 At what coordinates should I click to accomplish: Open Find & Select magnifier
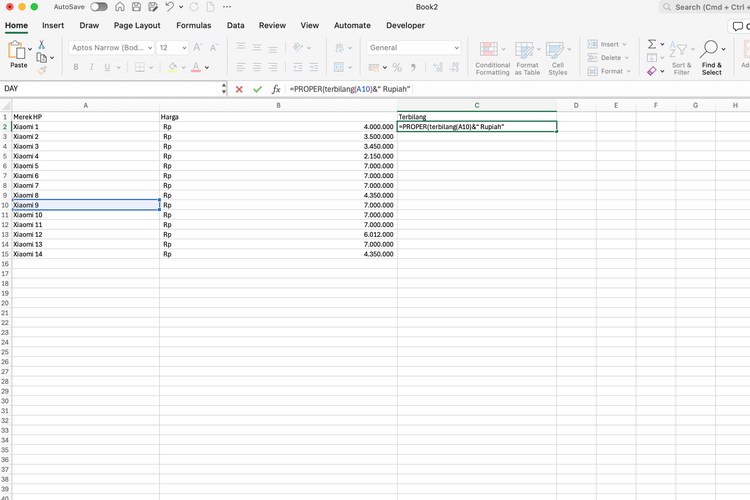[711, 52]
